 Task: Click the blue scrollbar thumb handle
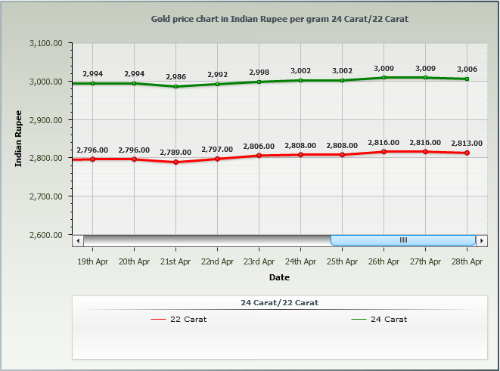(403, 240)
